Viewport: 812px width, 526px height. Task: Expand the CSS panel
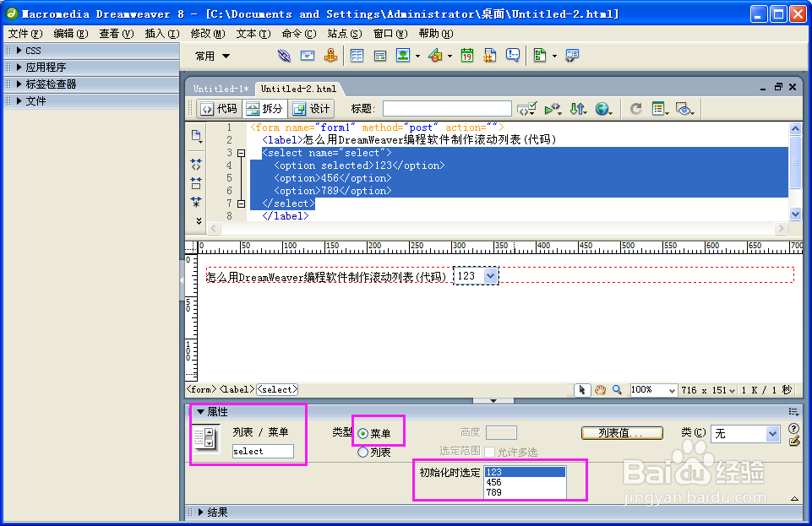[19, 50]
